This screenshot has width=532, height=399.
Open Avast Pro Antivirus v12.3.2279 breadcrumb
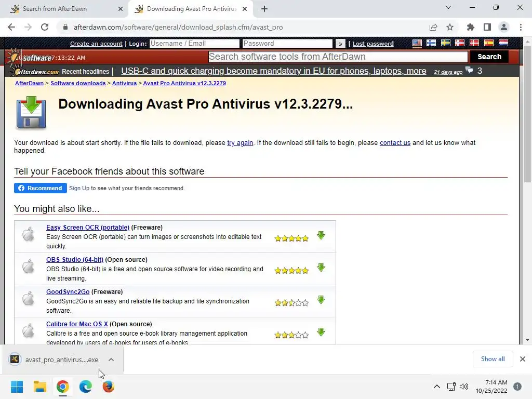[184, 83]
